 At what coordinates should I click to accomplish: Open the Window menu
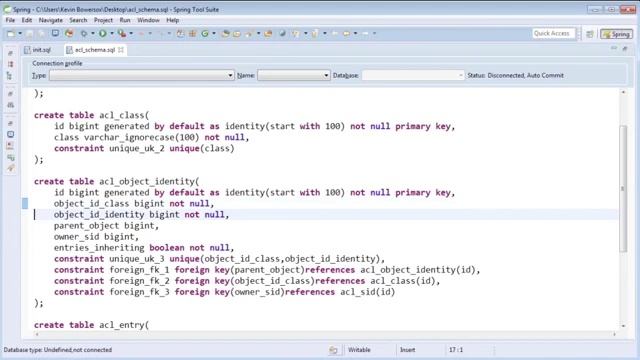pos(148,20)
